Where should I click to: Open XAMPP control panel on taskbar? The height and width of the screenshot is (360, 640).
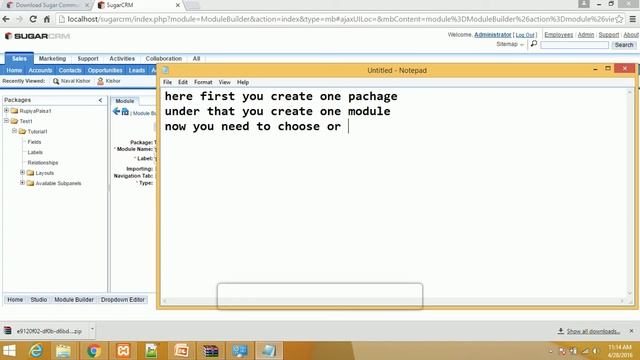coord(123,351)
